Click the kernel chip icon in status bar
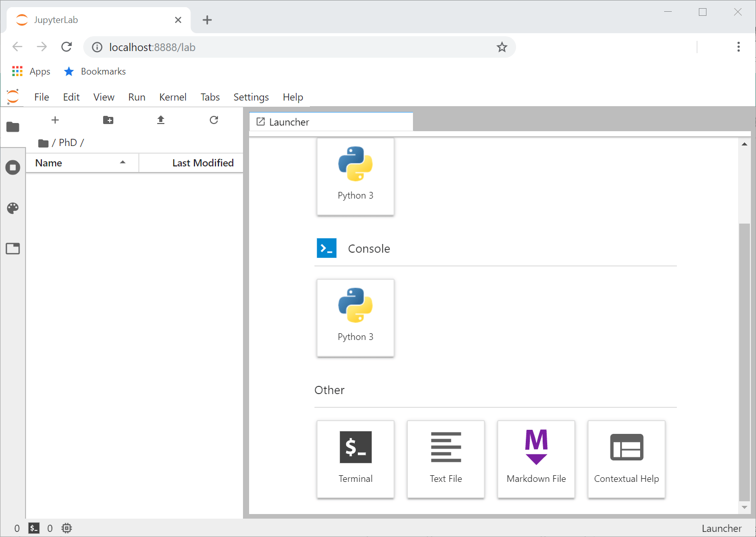 (66, 528)
